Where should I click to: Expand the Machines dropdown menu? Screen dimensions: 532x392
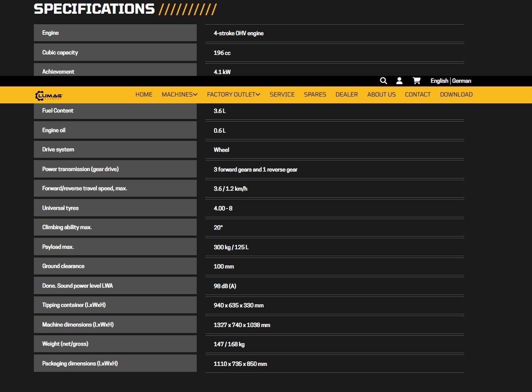click(179, 95)
